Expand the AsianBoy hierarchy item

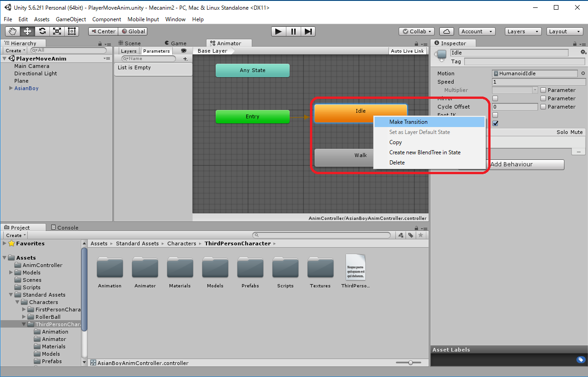[x=11, y=88]
